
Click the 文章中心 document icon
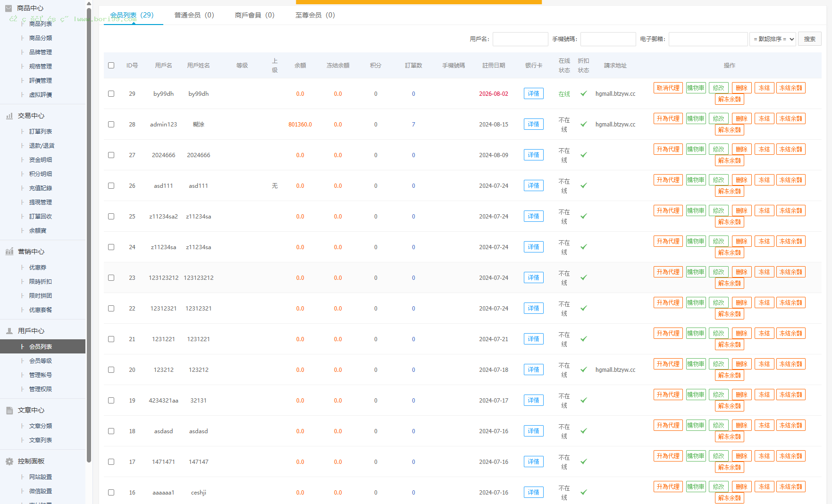coord(9,410)
